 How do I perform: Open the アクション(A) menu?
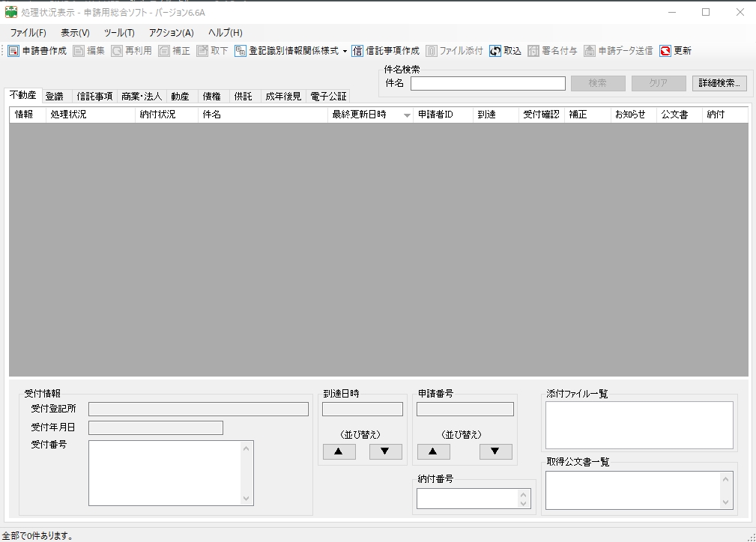click(171, 33)
